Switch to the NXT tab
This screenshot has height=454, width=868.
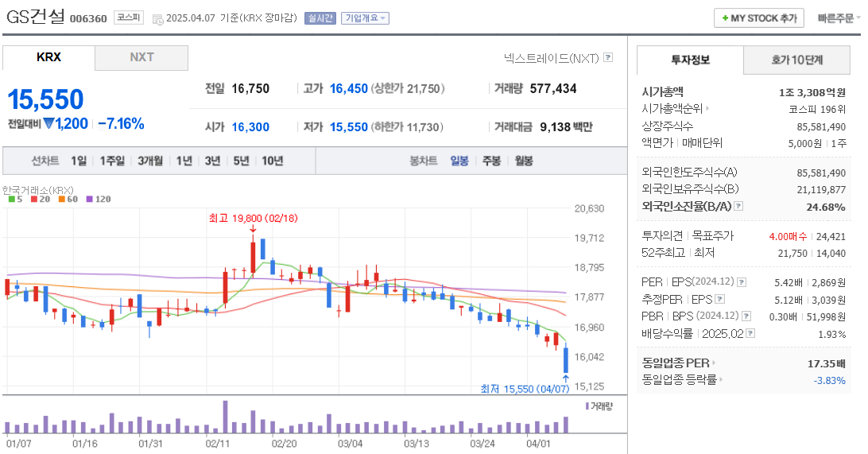(x=141, y=57)
